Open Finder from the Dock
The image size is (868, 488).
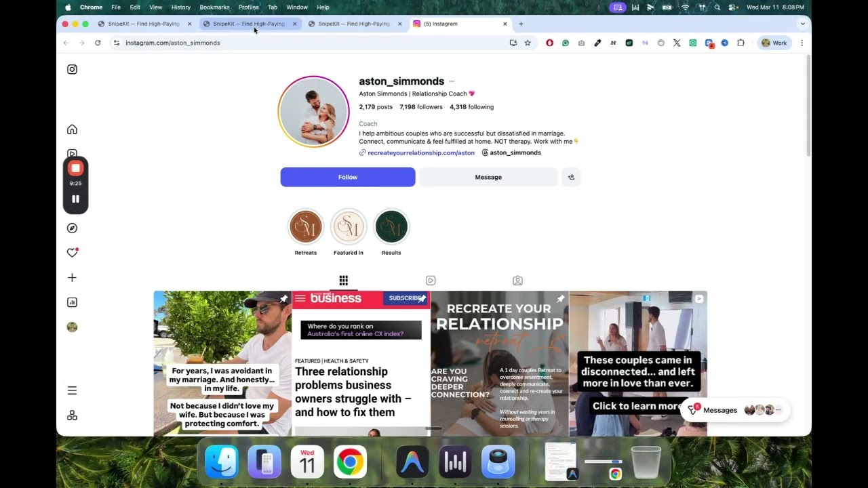pyautogui.click(x=222, y=462)
